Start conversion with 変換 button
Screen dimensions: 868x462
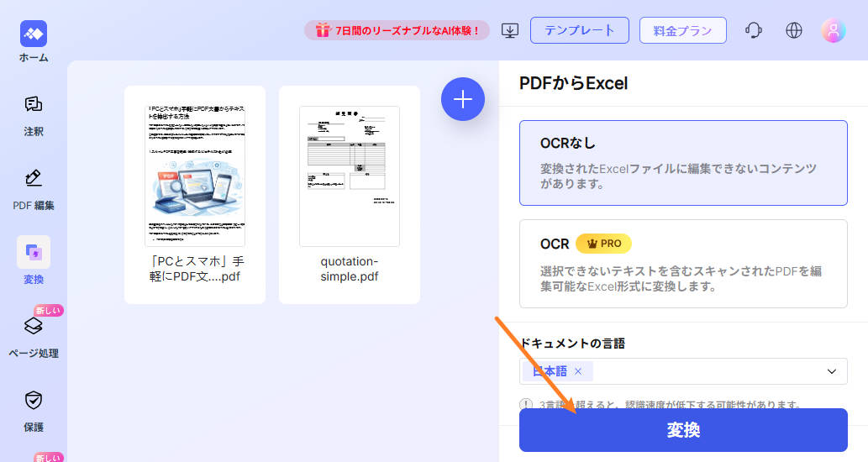click(683, 430)
